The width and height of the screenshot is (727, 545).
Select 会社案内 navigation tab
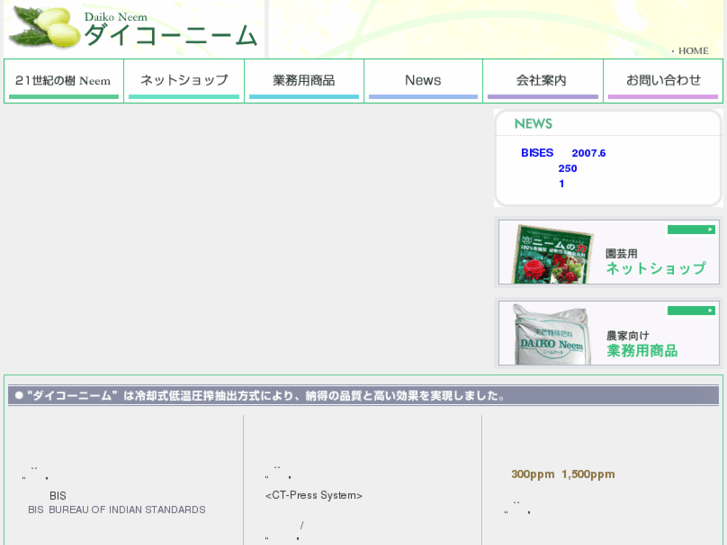click(543, 81)
